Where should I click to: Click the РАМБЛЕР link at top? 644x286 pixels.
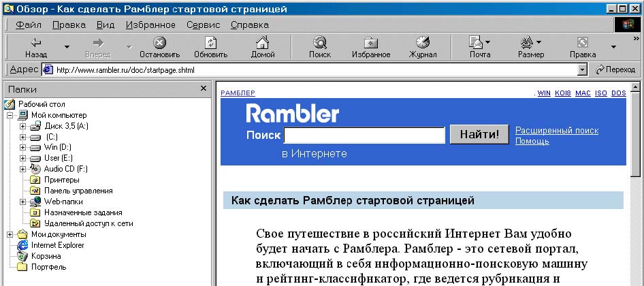pyautogui.click(x=238, y=93)
